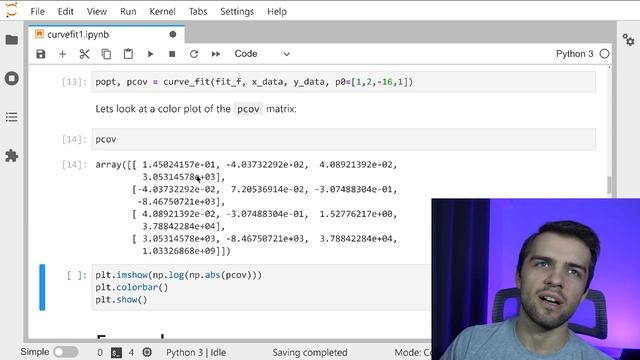Click the pcov array output text
Screen dimensions: 640x360
(246, 208)
